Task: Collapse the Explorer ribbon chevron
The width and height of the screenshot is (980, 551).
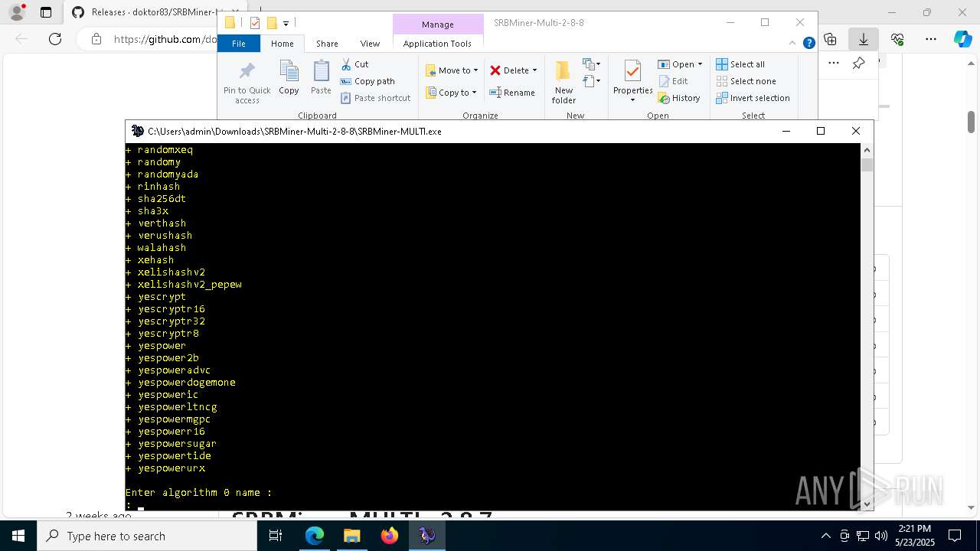Action: pos(793,44)
